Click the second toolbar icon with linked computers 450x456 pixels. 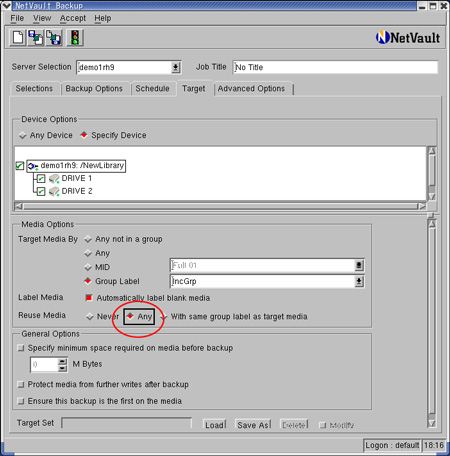coord(36,38)
